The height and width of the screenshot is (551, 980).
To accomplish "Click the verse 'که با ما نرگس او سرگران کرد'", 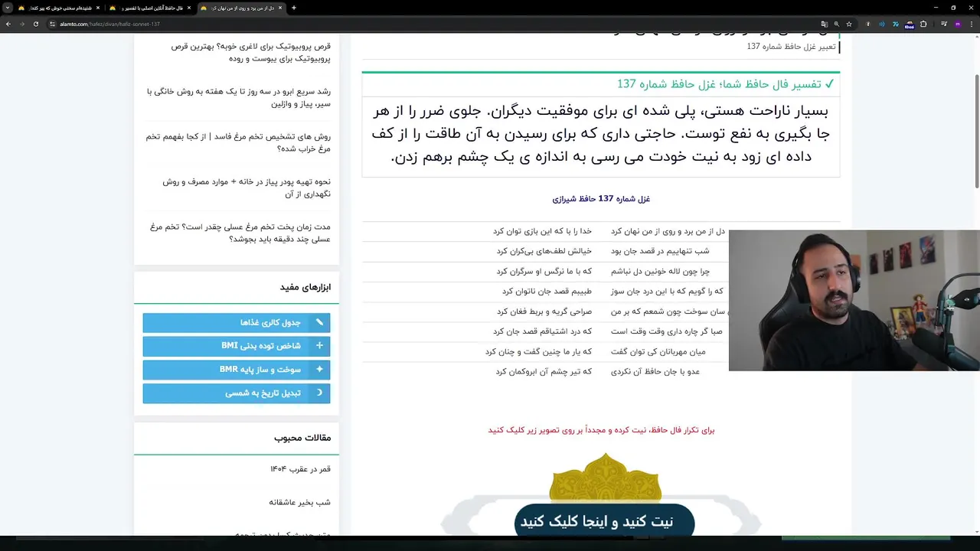I will [544, 272].
